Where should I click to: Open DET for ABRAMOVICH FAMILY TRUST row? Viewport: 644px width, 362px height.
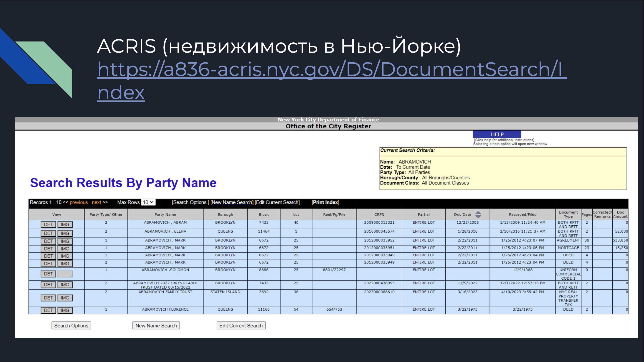point(48,298)
